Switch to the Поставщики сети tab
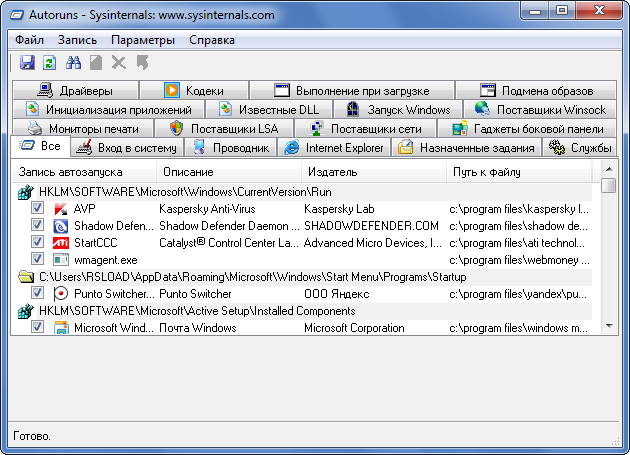Screen dimensions: 630x455 366,129
